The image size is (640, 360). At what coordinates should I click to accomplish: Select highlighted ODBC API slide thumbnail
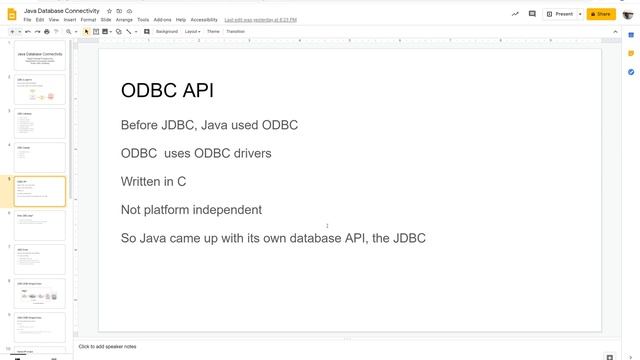40,191
